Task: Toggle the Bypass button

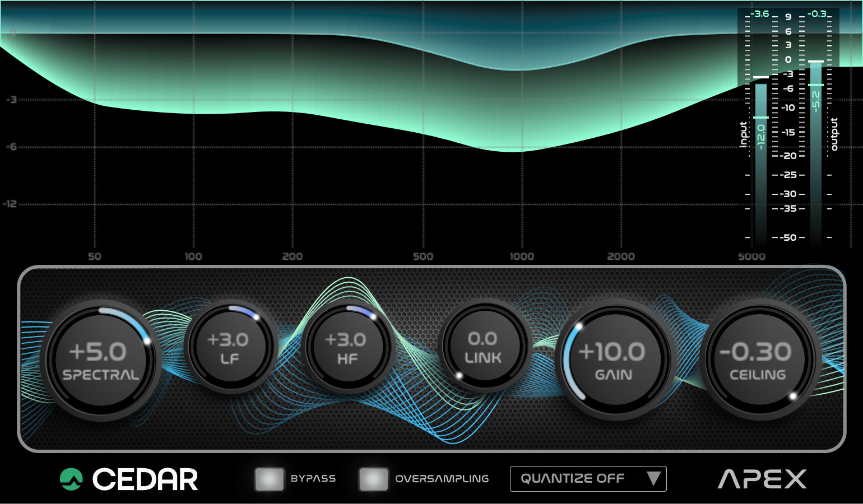Action: tap(269, 479)
